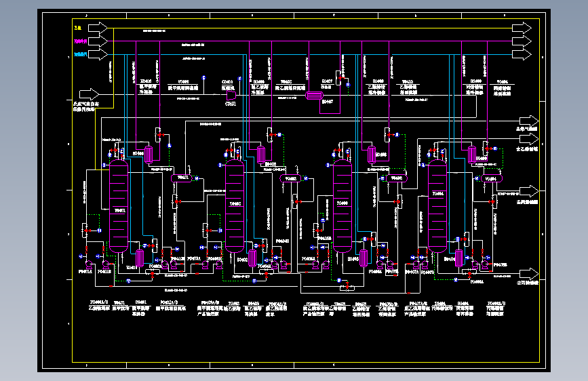The image size is (588, 381).
Task: Click legend label P0402A/B at bottom
Action: coord(169,302)
